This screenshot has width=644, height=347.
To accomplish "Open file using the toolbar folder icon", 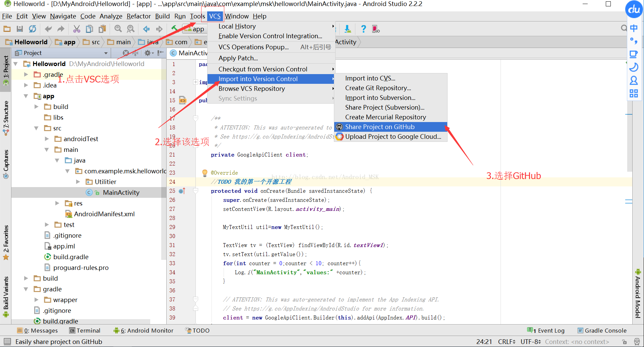I will (7, 29).
